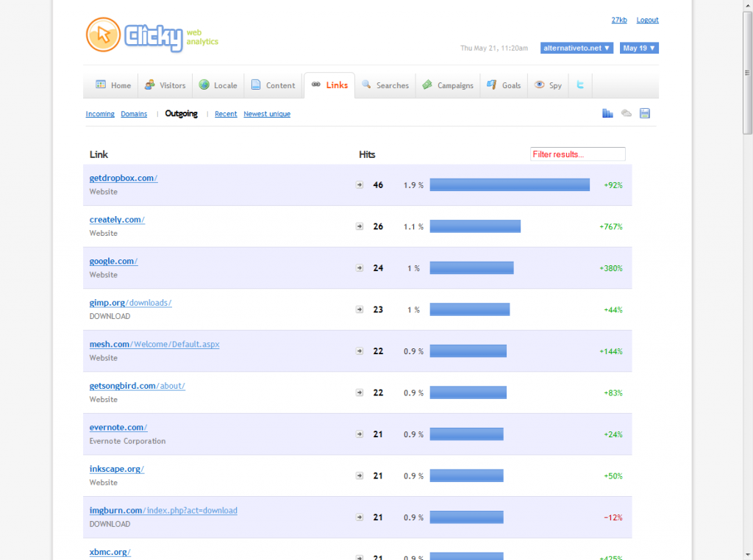Viewport: 753px width, 560px height.
Task: Click the getdropbox.com hits bar
Action: [510, 184]
